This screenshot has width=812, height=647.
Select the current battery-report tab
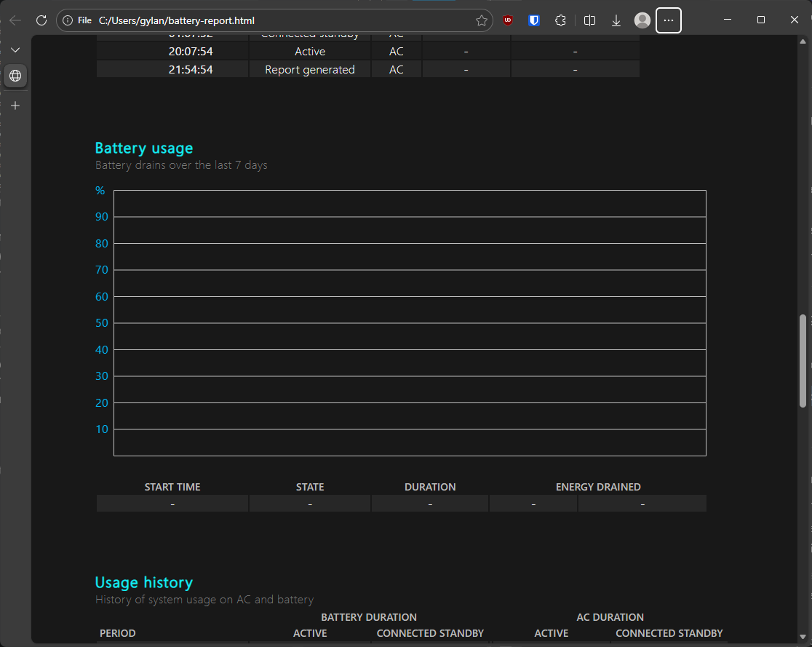[15, 76]
